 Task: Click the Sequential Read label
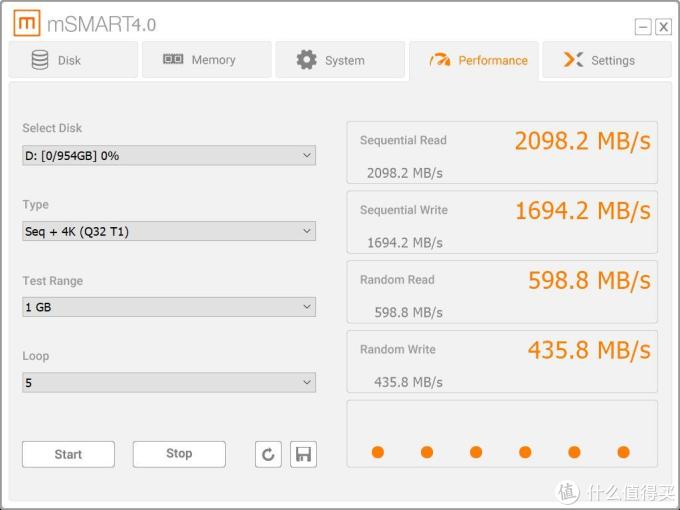coord(403,140)
